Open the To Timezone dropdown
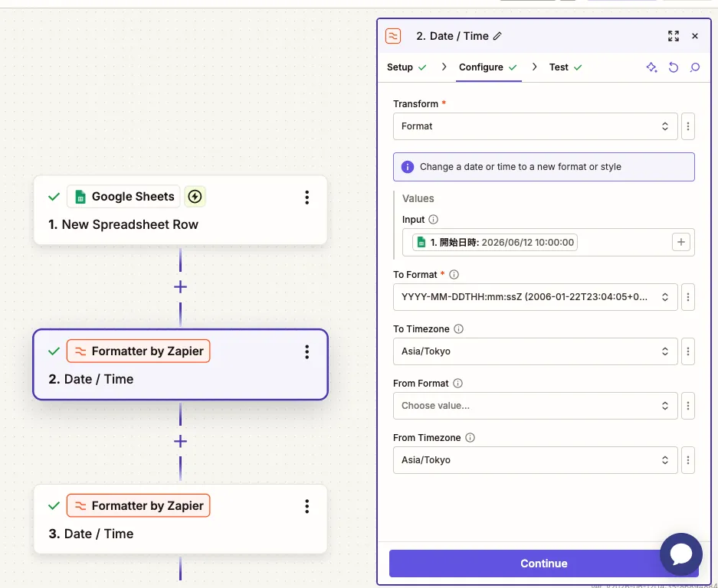Screen dimensions: 718x588 [x=536, y=351]
